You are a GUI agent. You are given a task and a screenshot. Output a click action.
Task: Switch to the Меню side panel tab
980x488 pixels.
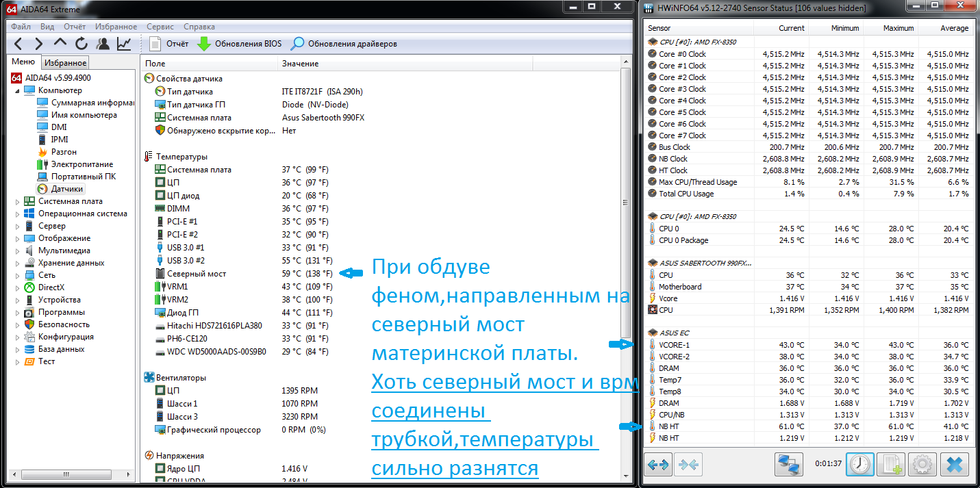23,62
